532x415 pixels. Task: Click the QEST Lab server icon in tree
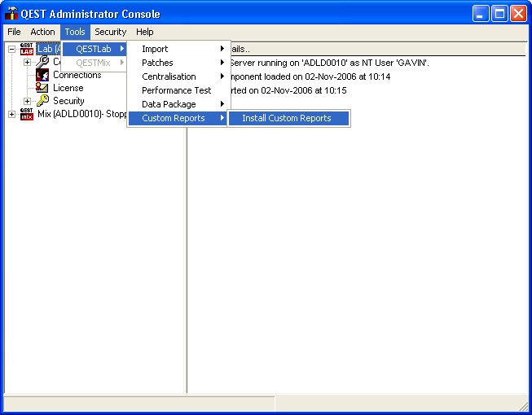27,49
